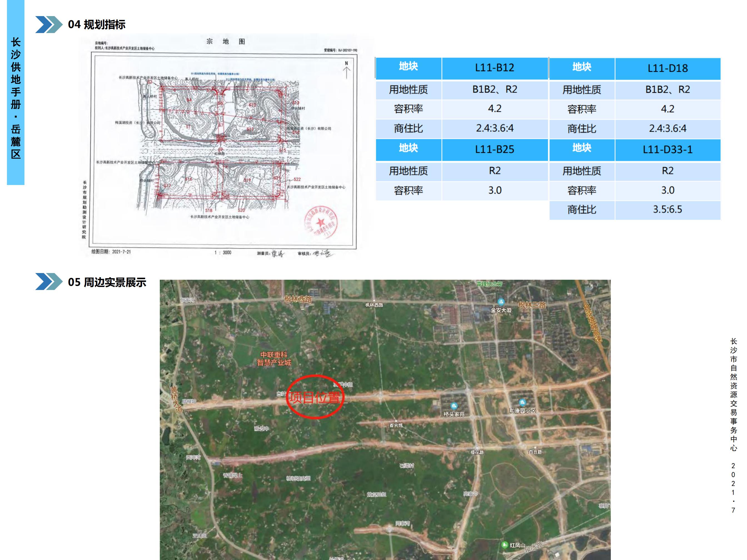Select the 金安大厦 map marker icon
This screenshot has height=560, width=747.
point(501,301)
